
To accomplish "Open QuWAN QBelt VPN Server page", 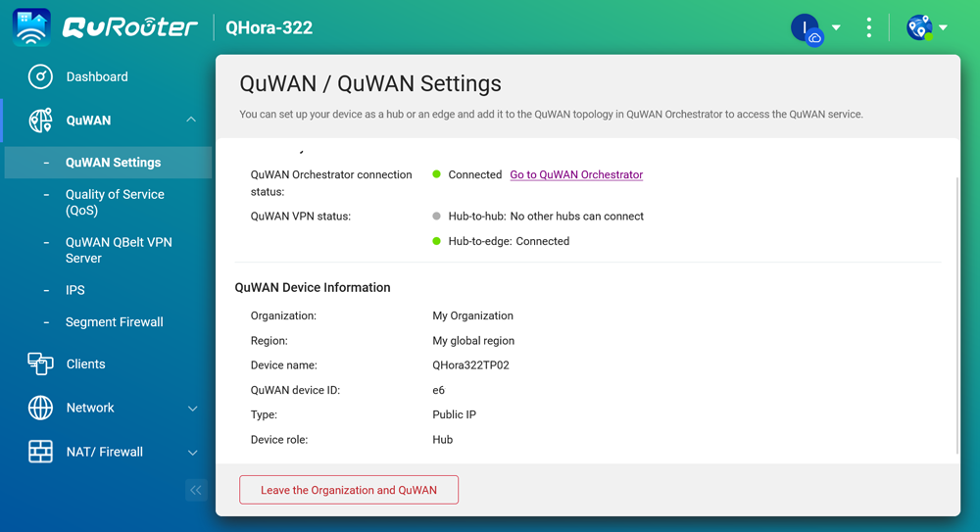I will click(119, 250).
